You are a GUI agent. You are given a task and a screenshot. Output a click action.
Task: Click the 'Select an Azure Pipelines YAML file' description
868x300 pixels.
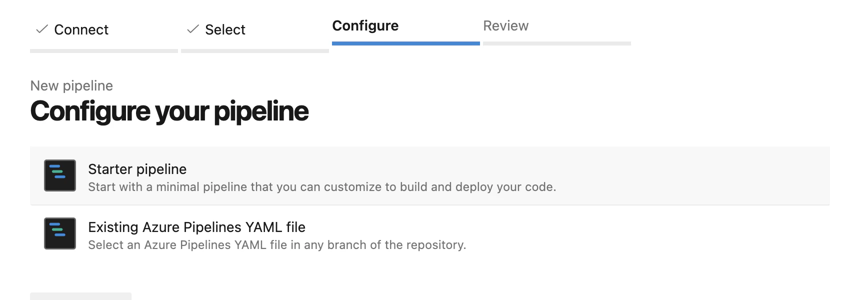tap(277, 245)
